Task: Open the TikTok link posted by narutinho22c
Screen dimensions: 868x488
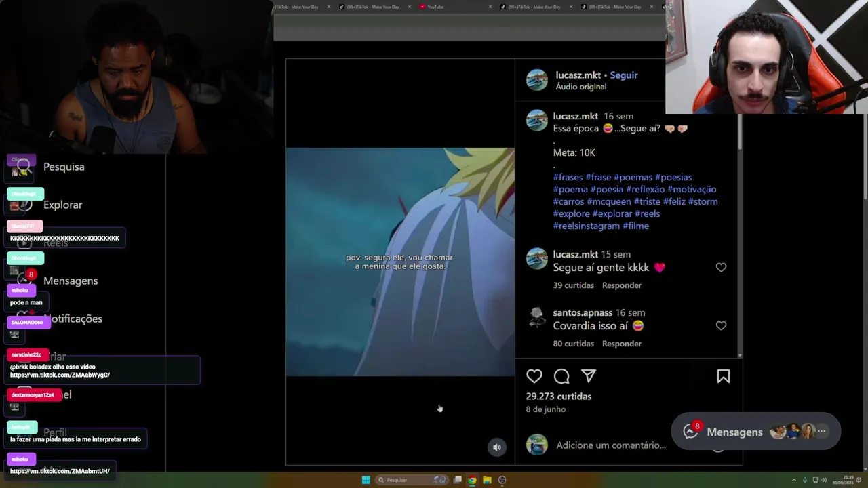Action: [x=60, y=375]
